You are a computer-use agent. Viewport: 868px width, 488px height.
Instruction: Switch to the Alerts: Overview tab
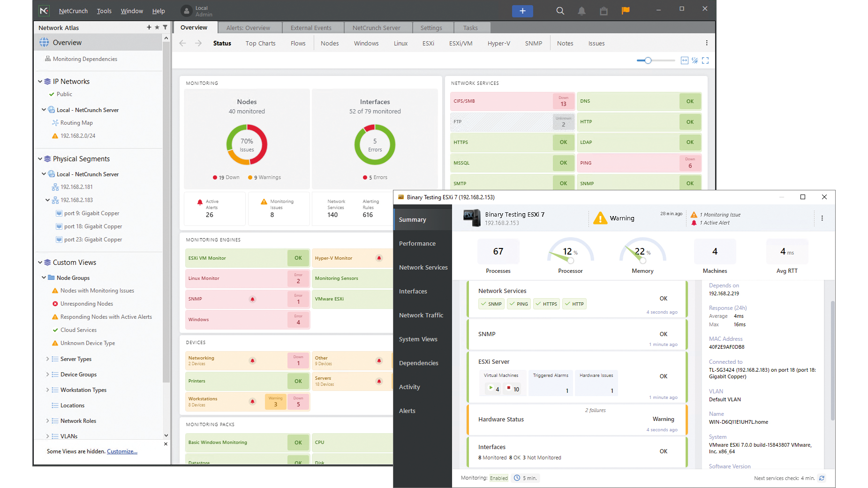(x=249, y=28)
